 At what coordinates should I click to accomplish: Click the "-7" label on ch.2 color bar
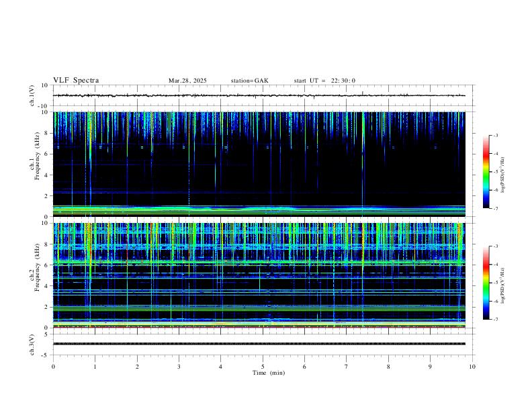495,320
